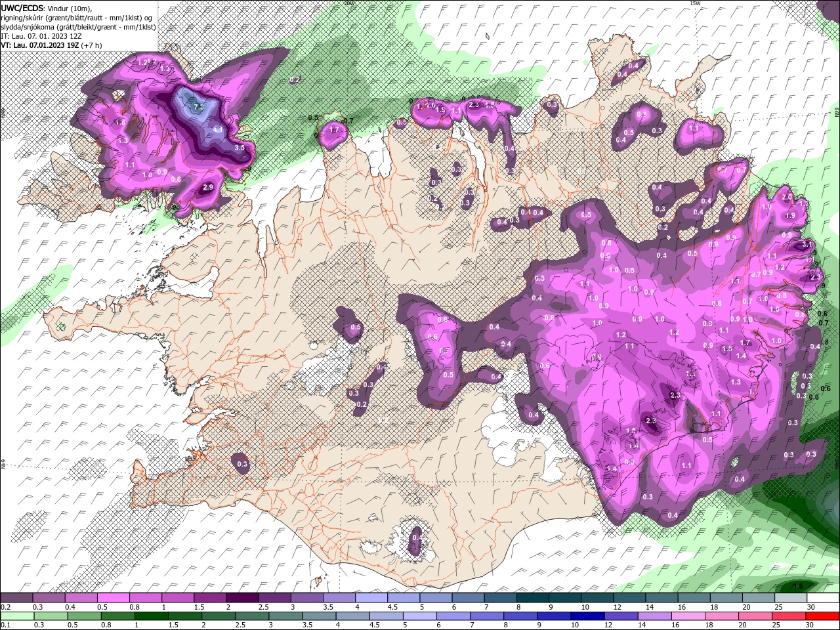Click the 'slydda/snjókoma' legend description line

tap(78, 27)
